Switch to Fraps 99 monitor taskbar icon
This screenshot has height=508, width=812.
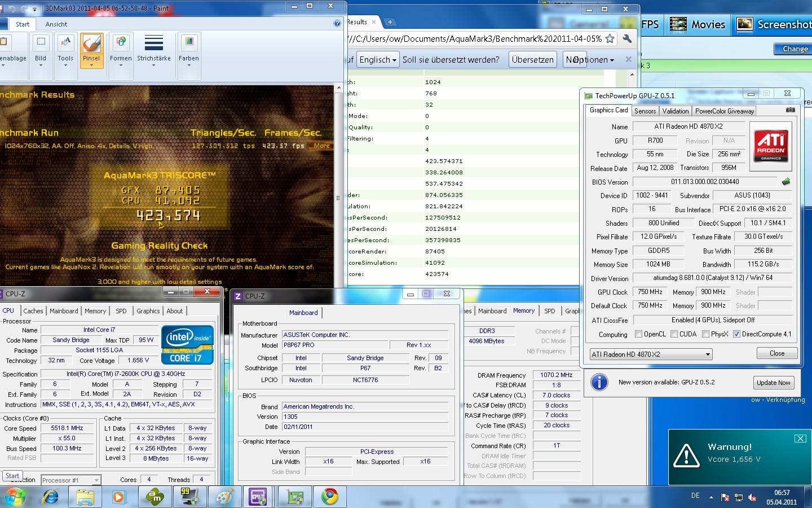click(189, 497)
